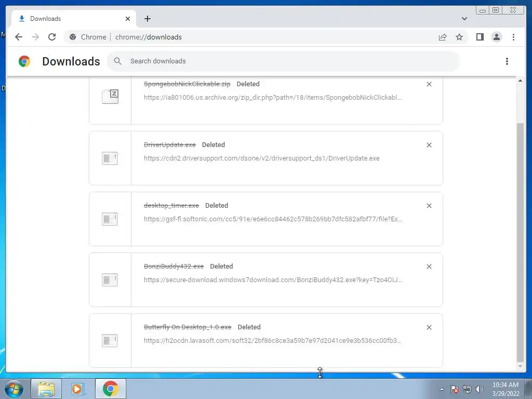Click the DriverUpdate.exe file icon
The image size is (532, 399).
point(110,158)
